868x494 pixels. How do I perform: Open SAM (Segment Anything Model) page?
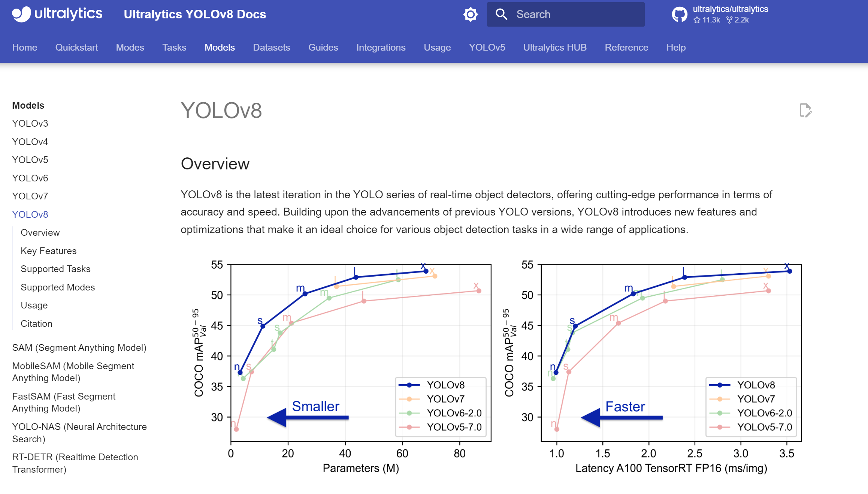79,347
